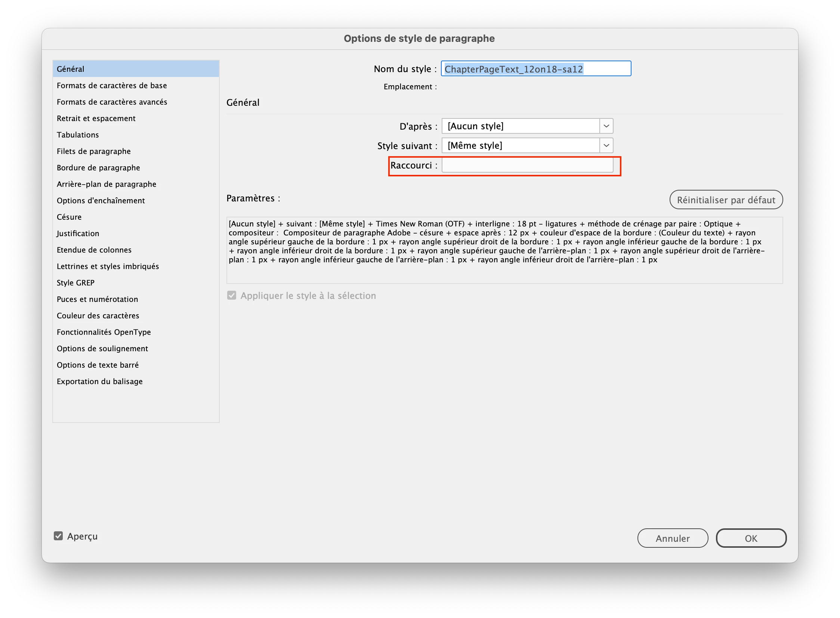
Task: Click the [Aucun style] combo box
Action: pos(520,126)
